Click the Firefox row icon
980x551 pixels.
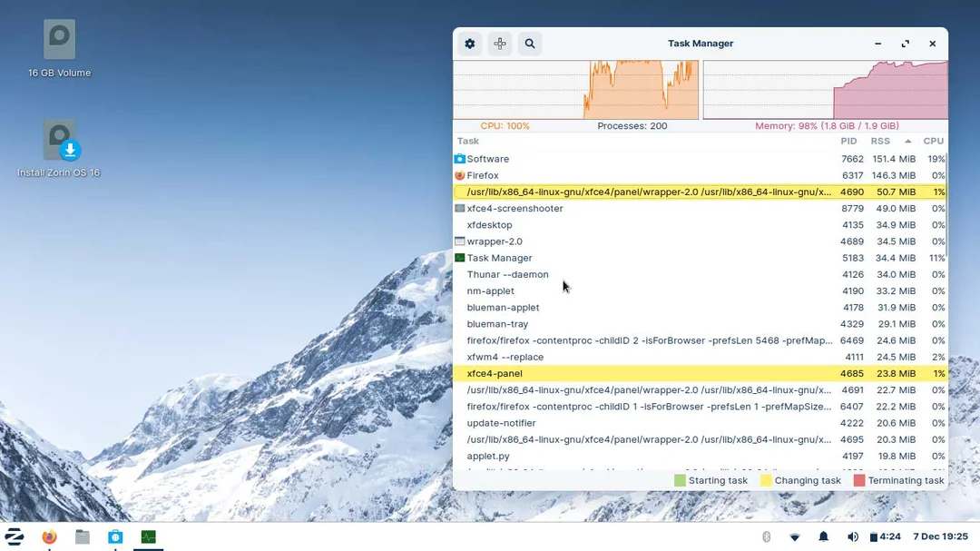(459, 175)
